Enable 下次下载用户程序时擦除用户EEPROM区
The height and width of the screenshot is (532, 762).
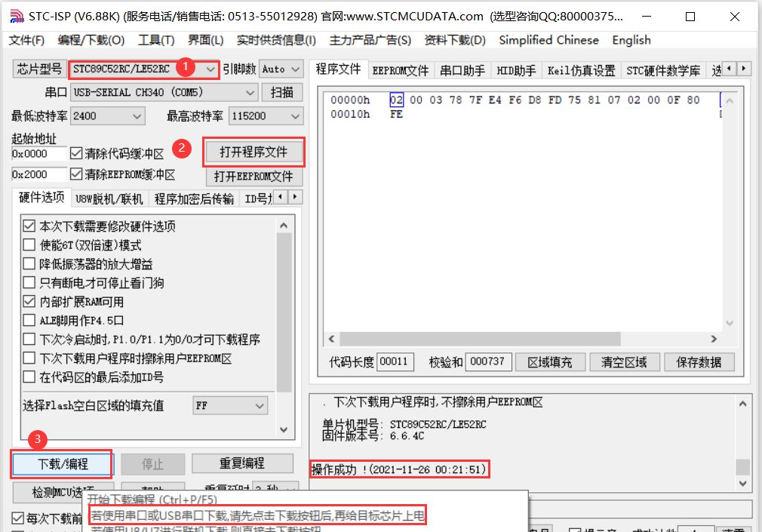coord(29,358)
